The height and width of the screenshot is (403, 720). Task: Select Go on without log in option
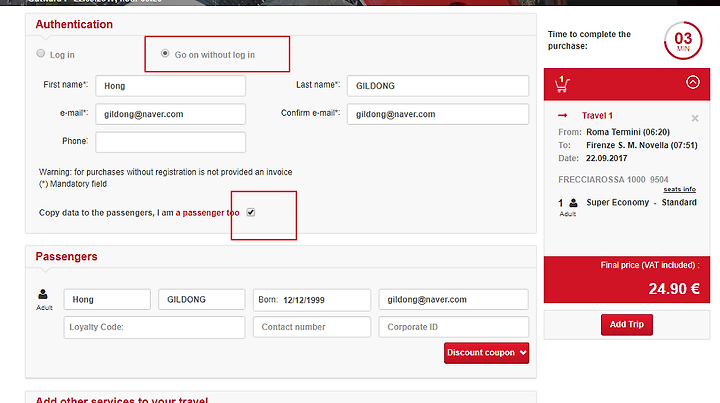coord(165,54)
